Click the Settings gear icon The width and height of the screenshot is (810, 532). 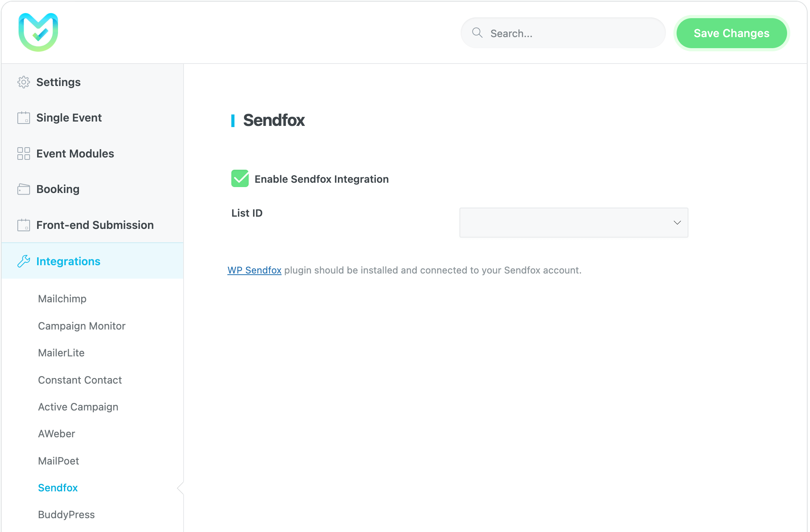coord(24,82)
